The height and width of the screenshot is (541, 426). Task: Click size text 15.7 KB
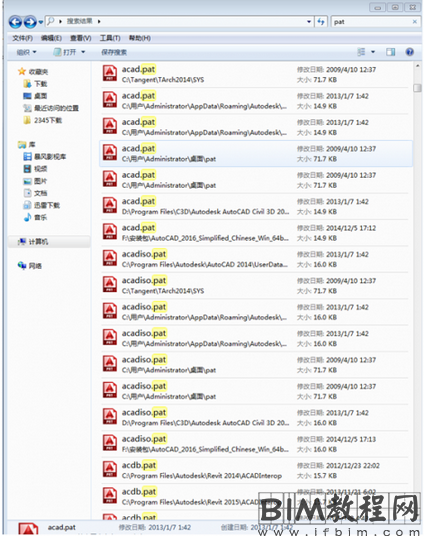pos(325,476)
